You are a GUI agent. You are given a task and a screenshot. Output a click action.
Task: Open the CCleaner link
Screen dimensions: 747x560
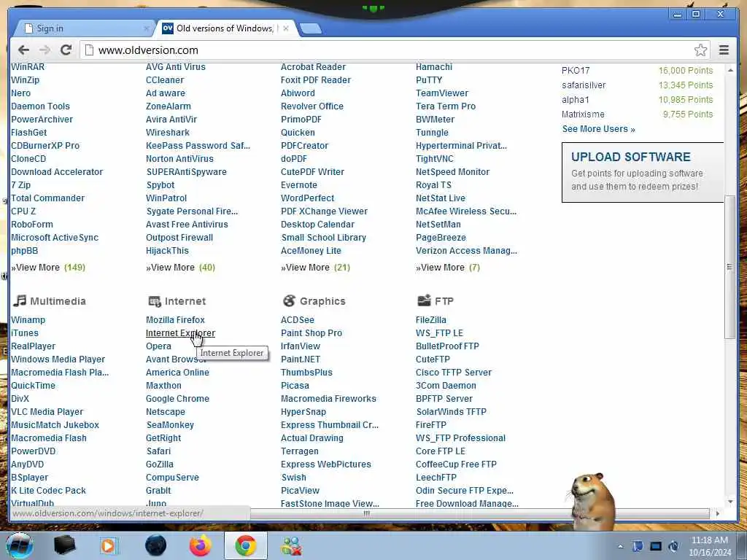pyautogui.click(x=165, y=80)
